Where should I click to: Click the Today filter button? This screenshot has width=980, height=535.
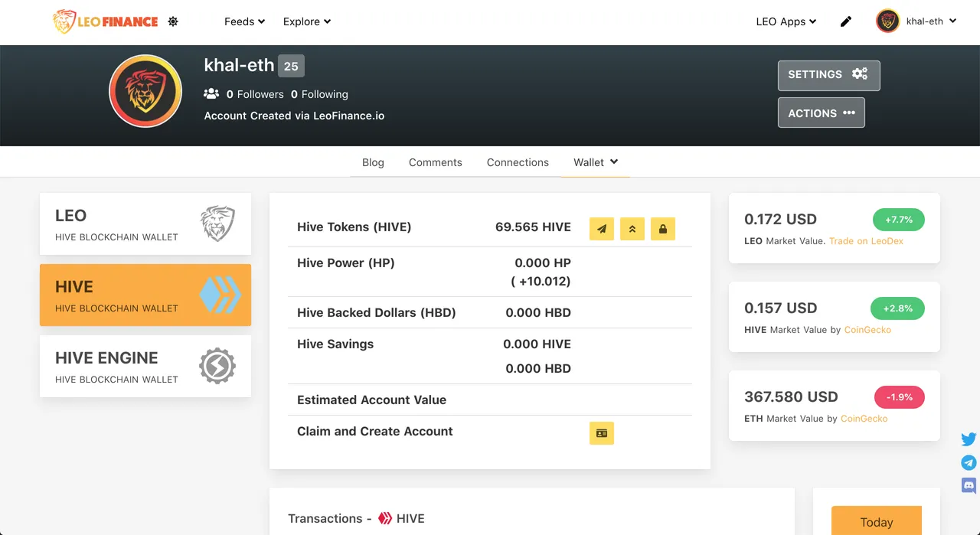coord(877,520)
